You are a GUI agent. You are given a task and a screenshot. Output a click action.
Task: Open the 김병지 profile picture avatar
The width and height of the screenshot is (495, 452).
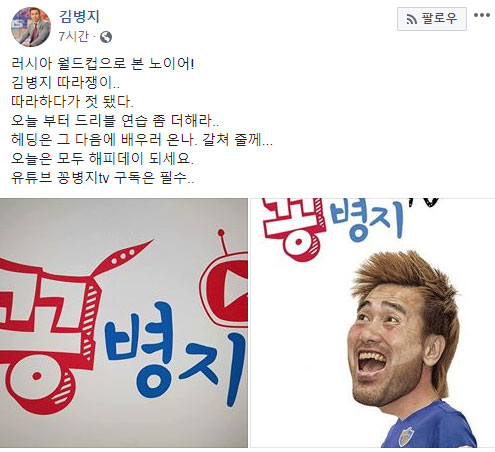[31, 27]
